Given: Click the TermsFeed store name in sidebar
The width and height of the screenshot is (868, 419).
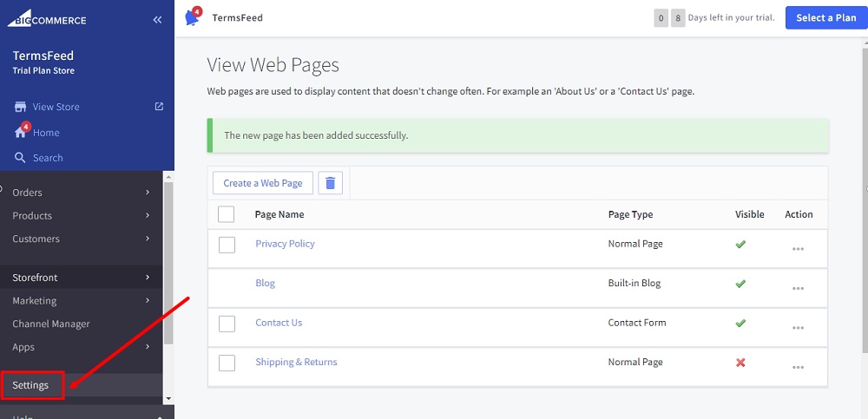Looking at the screenshot, I should (x=43, y=56).
